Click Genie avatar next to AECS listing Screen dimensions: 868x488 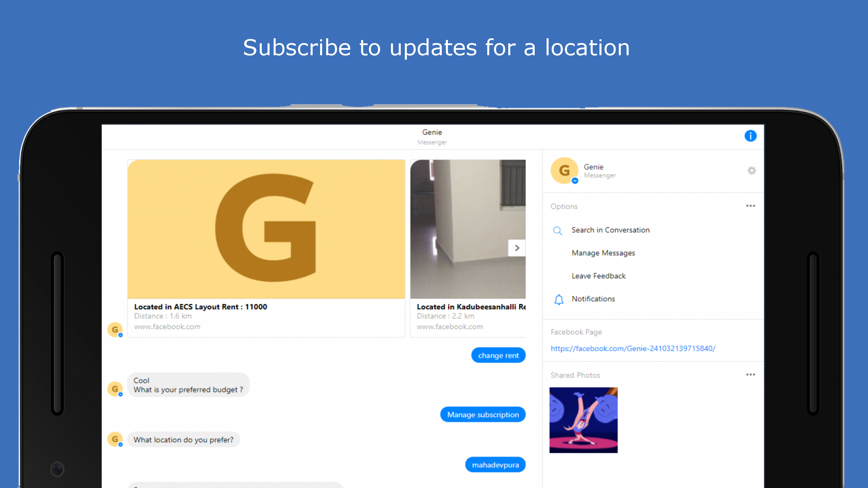[115, 329]
